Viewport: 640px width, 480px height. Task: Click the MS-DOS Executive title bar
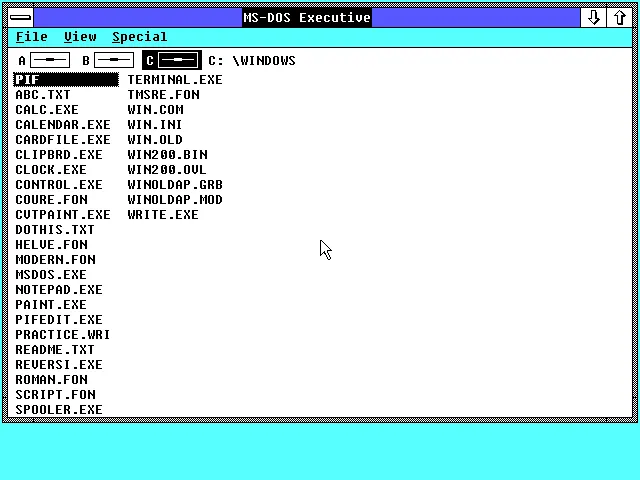click(307, 18)
